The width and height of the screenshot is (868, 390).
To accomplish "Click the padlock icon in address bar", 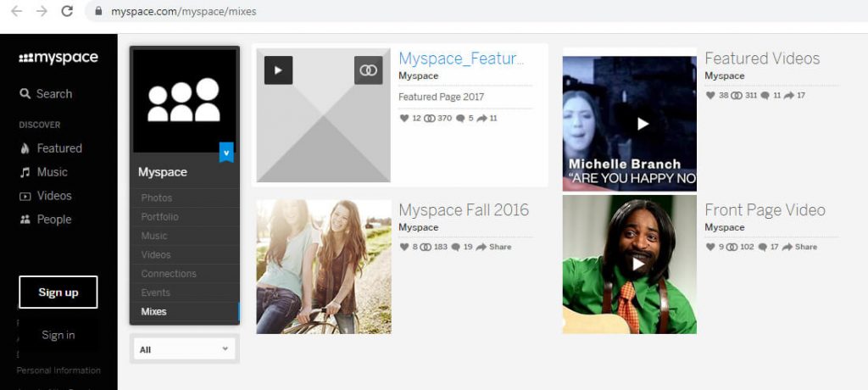I will point(98,11).
